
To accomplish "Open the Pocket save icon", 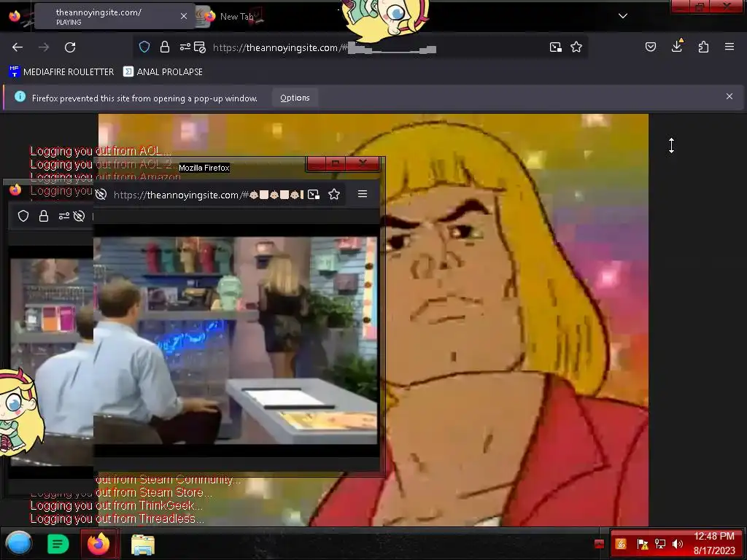I will 651,47.
